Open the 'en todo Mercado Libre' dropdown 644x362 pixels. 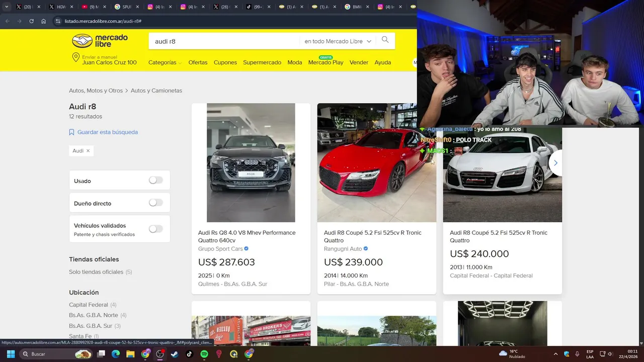[338, 41]
